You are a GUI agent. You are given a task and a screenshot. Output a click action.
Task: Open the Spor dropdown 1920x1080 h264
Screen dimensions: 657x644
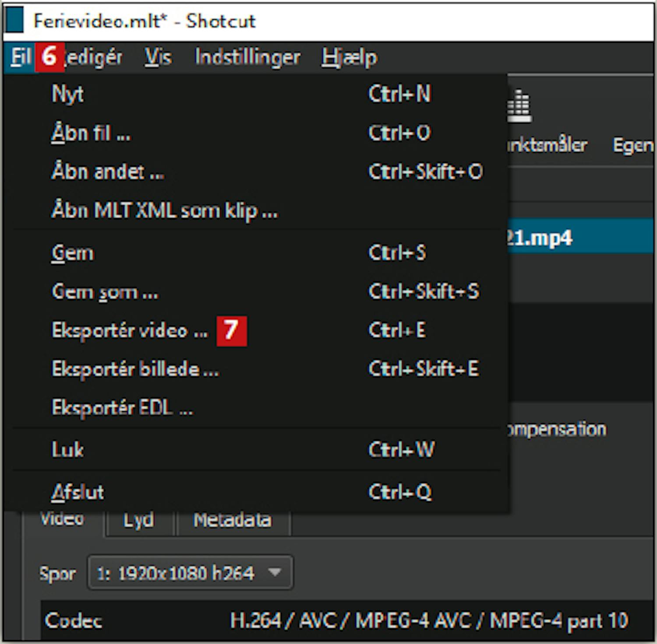[x=190, y=573]
